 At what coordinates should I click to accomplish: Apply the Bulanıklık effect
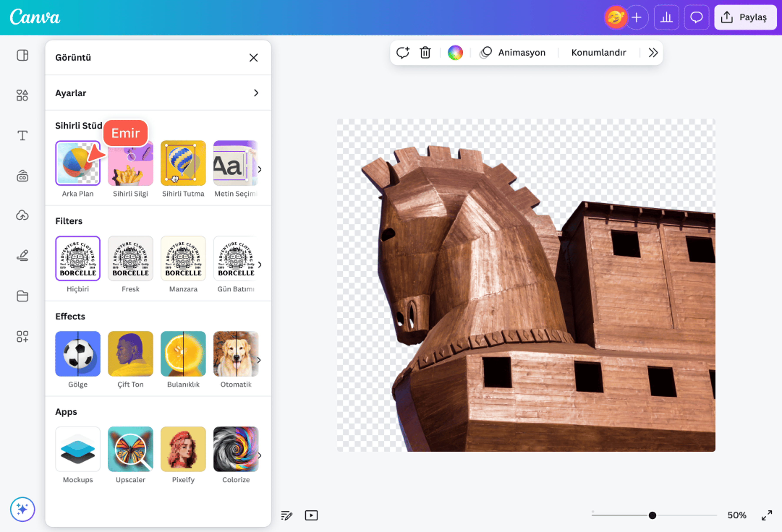pyautogui.click(x=183, y=354)
